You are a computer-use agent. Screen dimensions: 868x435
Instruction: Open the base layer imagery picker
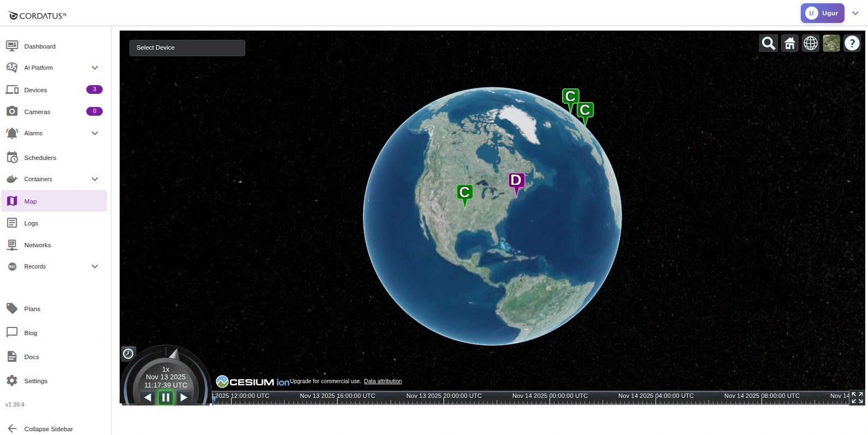pos(831,43)
